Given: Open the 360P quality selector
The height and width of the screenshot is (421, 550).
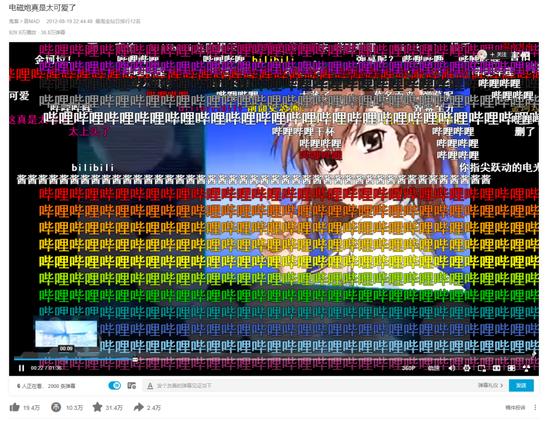Looking at the screenshot, I should pos(409,368).
